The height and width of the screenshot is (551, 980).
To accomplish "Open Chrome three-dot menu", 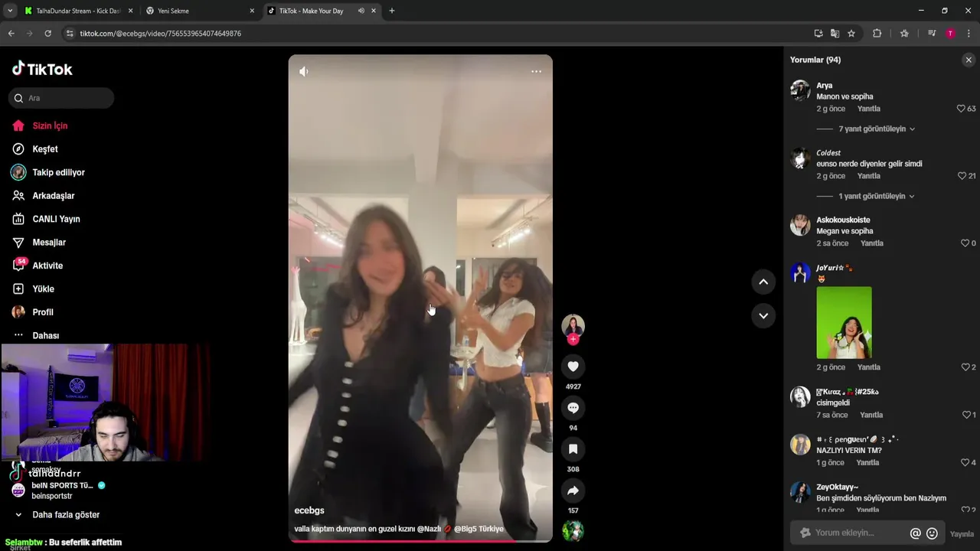I will (969, 34).
